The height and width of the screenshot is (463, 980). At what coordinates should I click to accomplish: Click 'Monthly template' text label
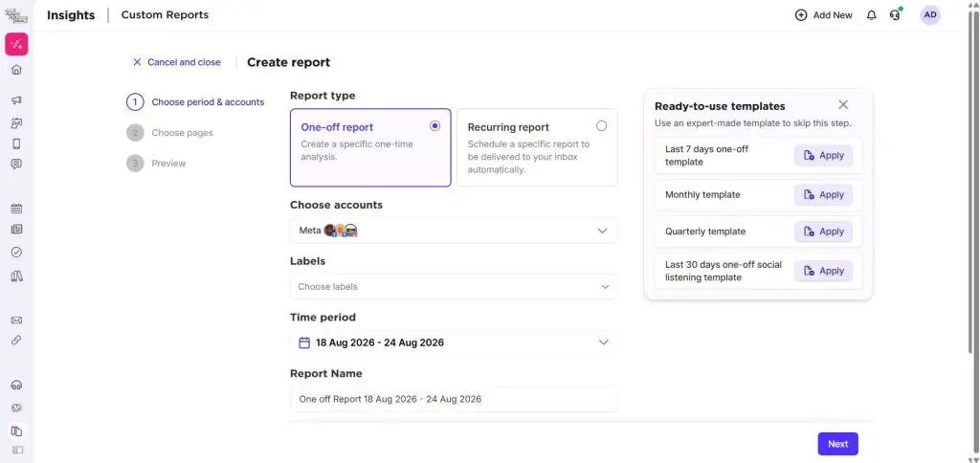point(702,195)
